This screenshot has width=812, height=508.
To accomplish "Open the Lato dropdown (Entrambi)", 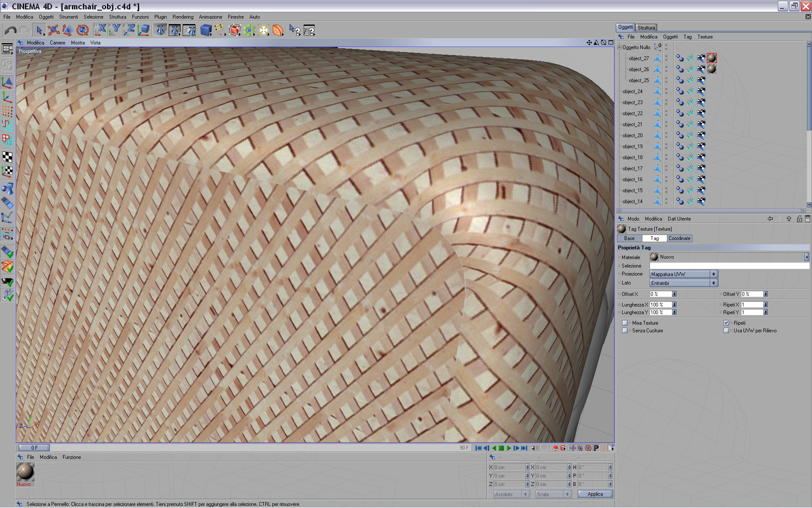I will 683,283.
